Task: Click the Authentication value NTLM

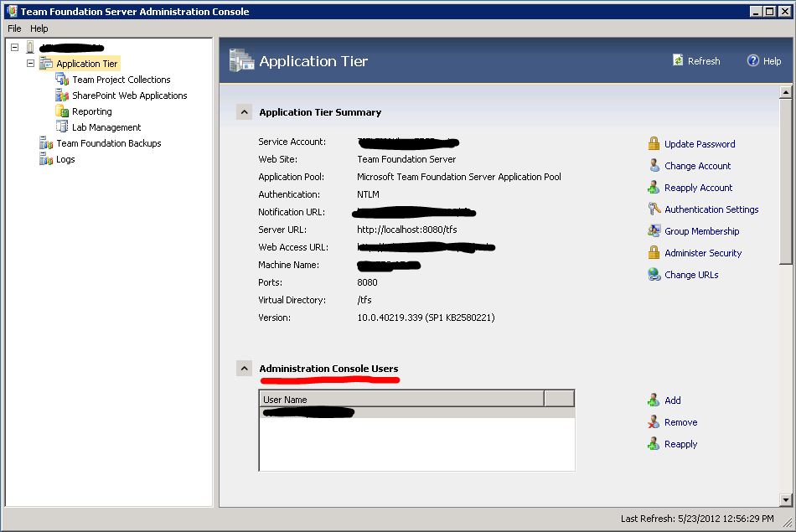Action: point(368,194)
